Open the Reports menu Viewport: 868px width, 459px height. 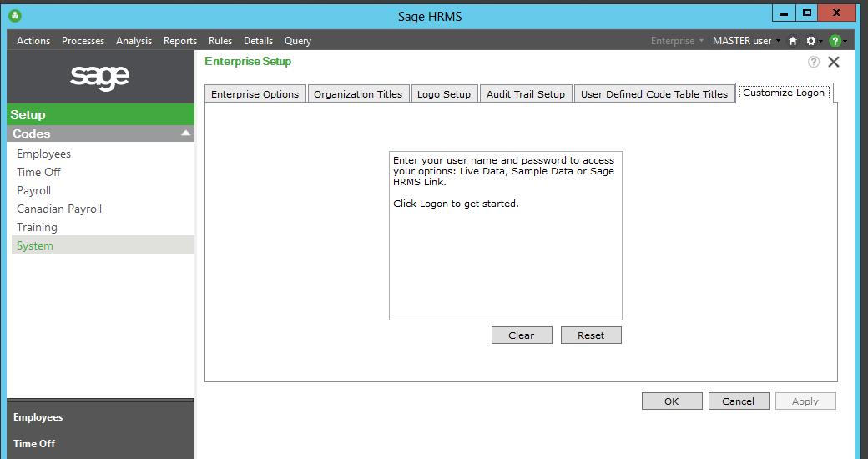click(x=180, y=41)
